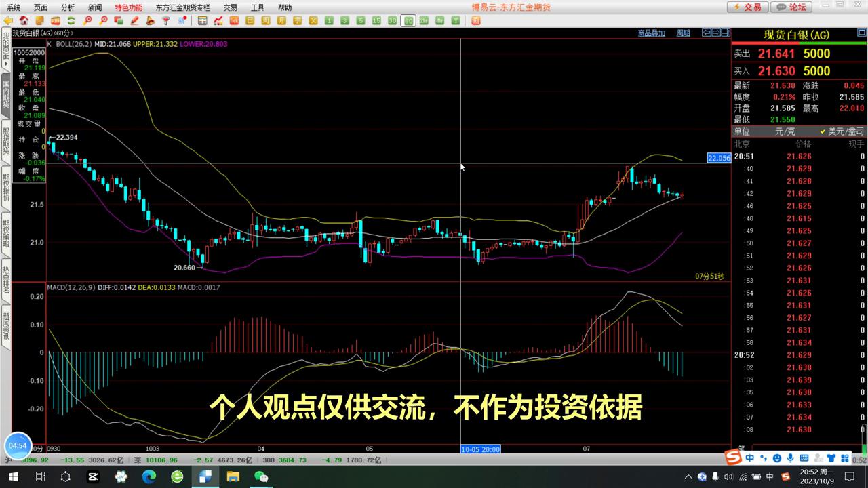Viewport: 868px width, 488px height.
Task: Open the 周期 period dropdown
Action: click(683, 33)
